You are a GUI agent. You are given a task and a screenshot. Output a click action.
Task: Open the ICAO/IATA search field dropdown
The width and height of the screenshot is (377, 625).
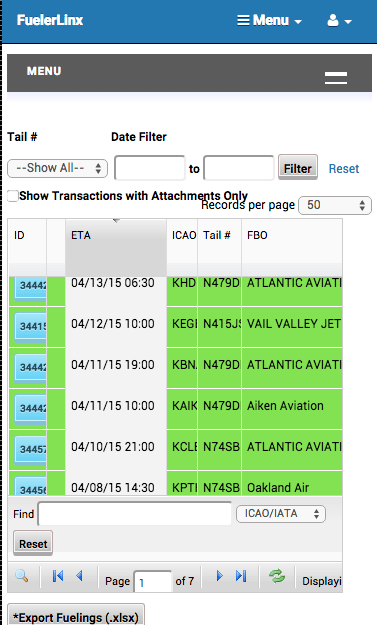pos(281,514)
